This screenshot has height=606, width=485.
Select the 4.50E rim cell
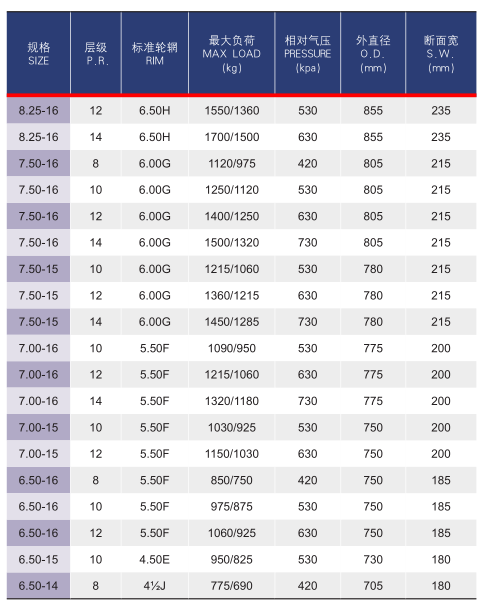(x=155, y=560)
